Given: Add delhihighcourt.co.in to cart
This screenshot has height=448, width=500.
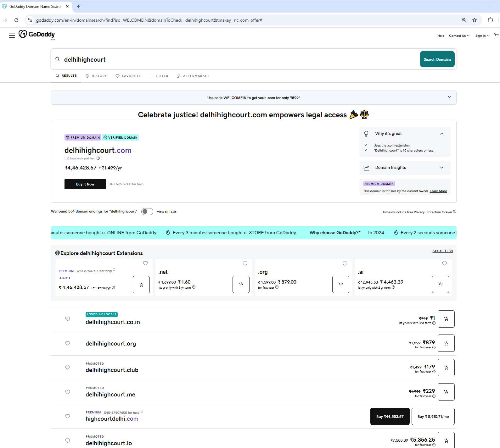Looking at the screenshot, I should tap(446, 319).
